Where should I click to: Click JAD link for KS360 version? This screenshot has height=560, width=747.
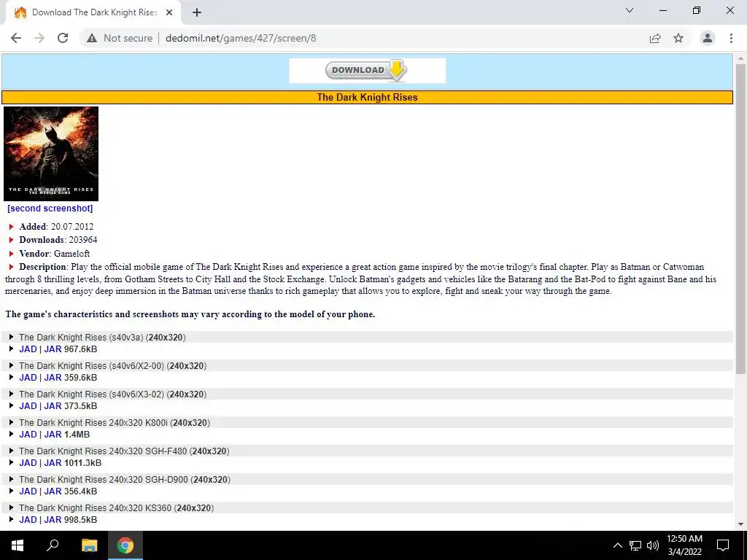[28, 520]
